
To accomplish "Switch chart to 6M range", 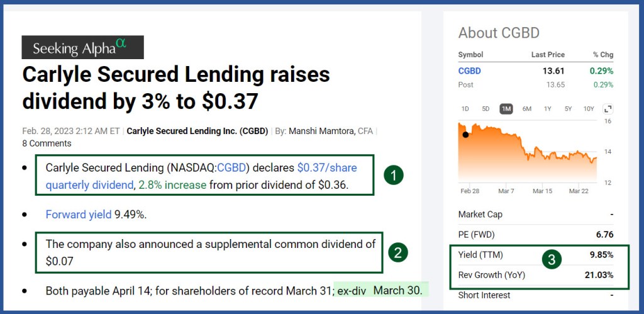I will coord(527,109).
